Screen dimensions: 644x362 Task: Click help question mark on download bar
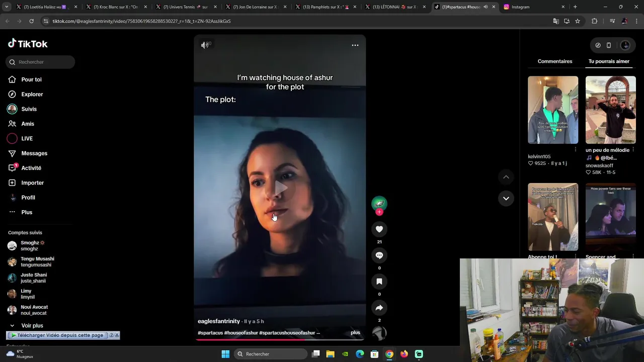pos(112,335)
